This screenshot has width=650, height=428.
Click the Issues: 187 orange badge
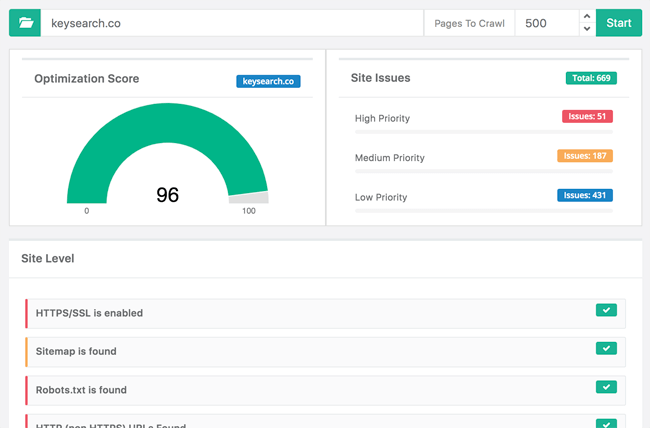tap(585, 156)
